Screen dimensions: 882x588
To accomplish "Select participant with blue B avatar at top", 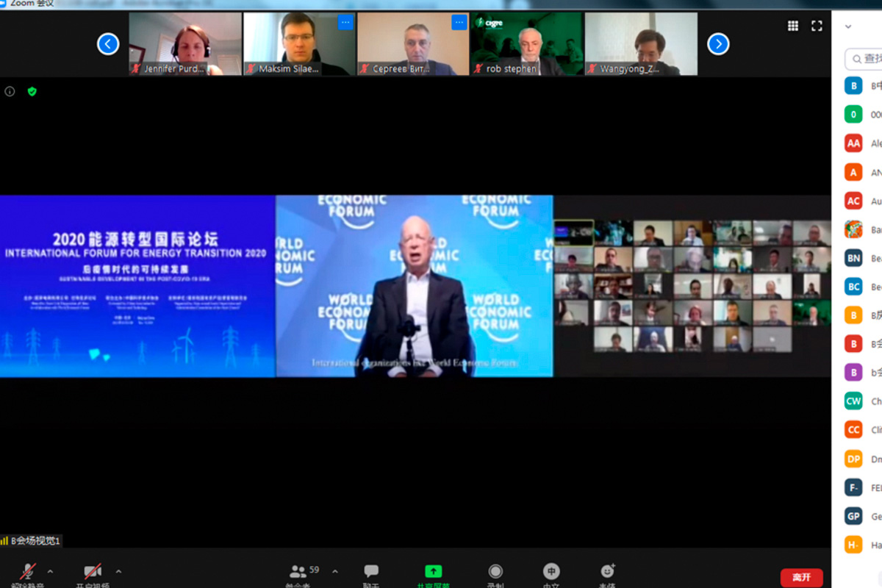I will [x=853, y=86].
